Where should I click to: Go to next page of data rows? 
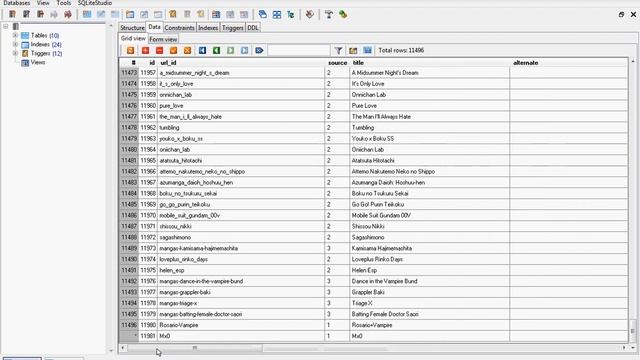click(x=231, y=50)
